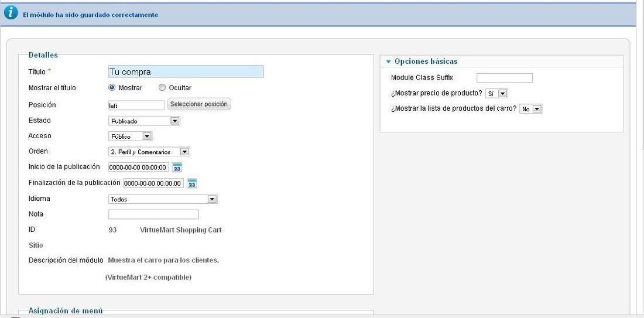The image size is (644, 318).
Task: Click the Muestra el carro para los clientes text
Action: point(163,261)
